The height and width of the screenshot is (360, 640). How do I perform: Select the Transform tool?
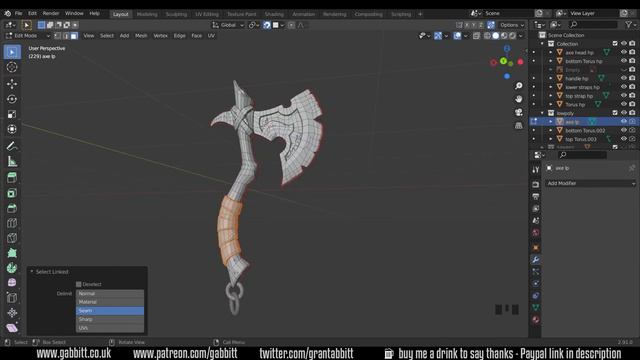pyautogui.click(x=12, y=129)
